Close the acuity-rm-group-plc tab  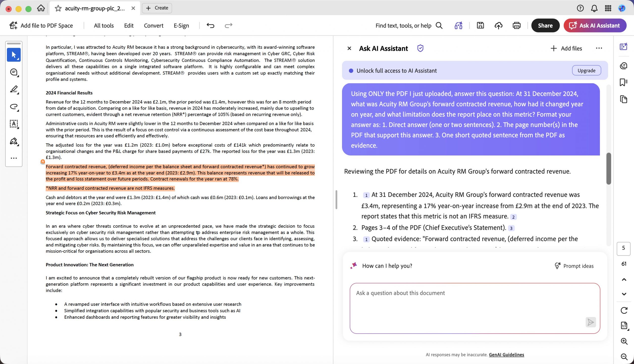(x=133, y=8)
